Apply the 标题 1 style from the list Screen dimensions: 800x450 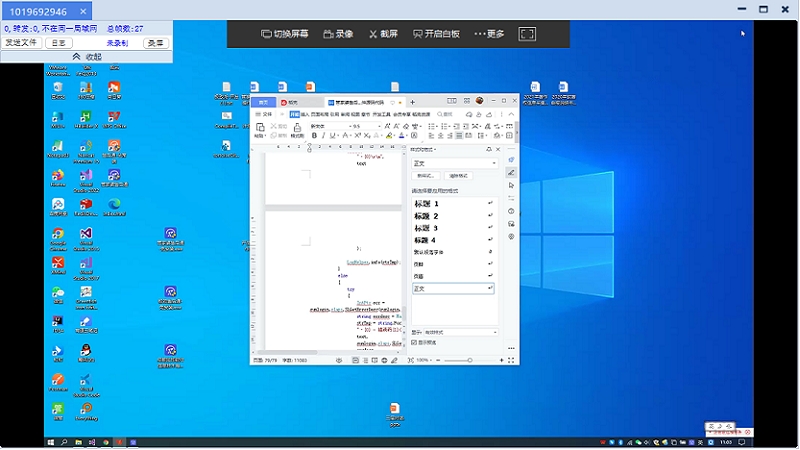pyautogui.click(x=427, y=204)
